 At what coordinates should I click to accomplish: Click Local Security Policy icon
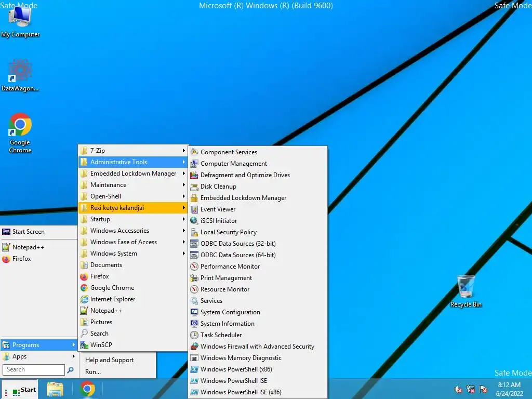tap(194, 232)
